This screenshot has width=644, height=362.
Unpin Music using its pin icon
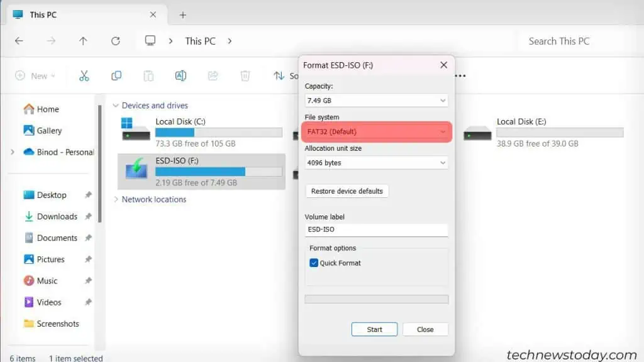click(88, 281)
